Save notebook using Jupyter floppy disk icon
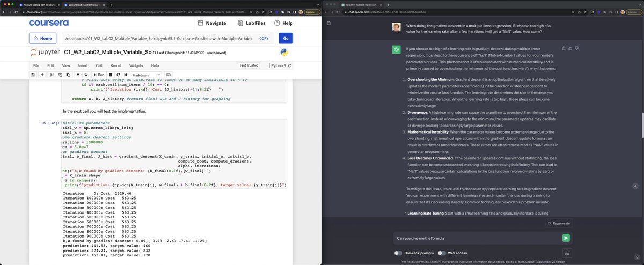This screenshot has height=265, width=644. 33,75
